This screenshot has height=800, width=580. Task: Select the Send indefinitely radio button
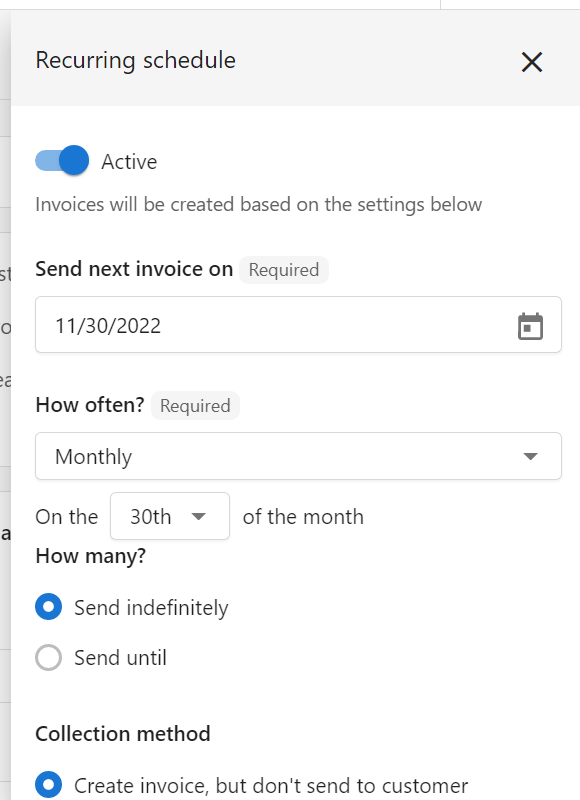point(48,607)
